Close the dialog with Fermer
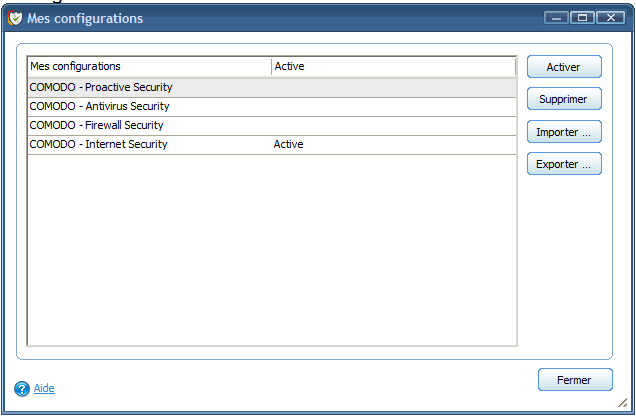 click(575, 380)
